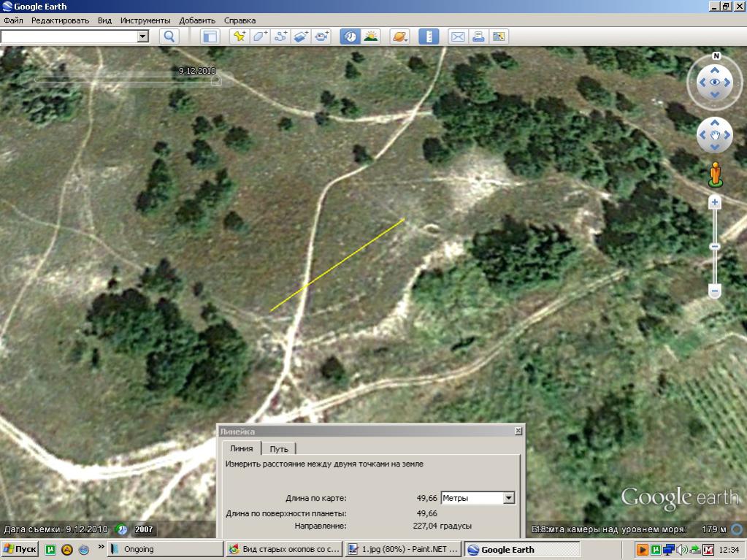Add an image overlay icon
The image size is (747, 560).
pyautogui.click(x=302, y=37)
